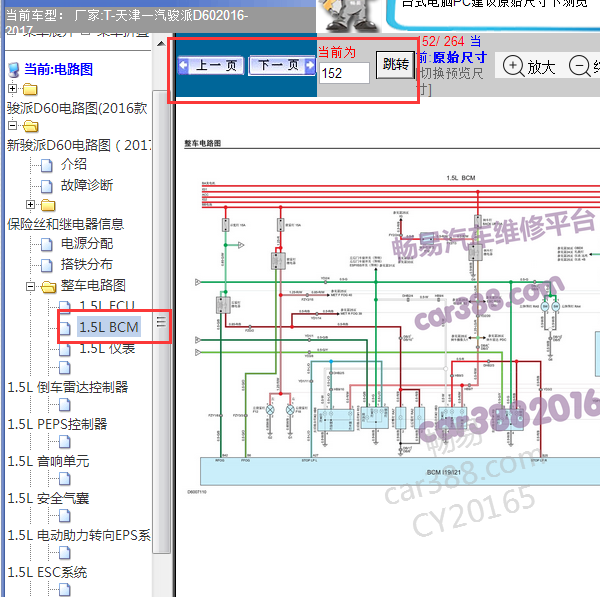Click the 1.5L 仪表 document icon

65,349
